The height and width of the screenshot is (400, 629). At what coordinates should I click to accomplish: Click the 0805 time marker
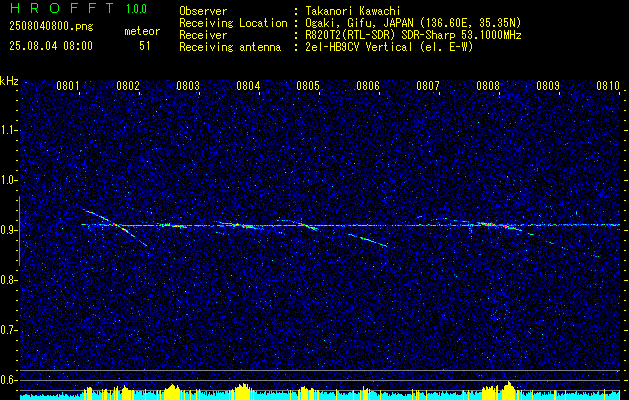point(308,86)
